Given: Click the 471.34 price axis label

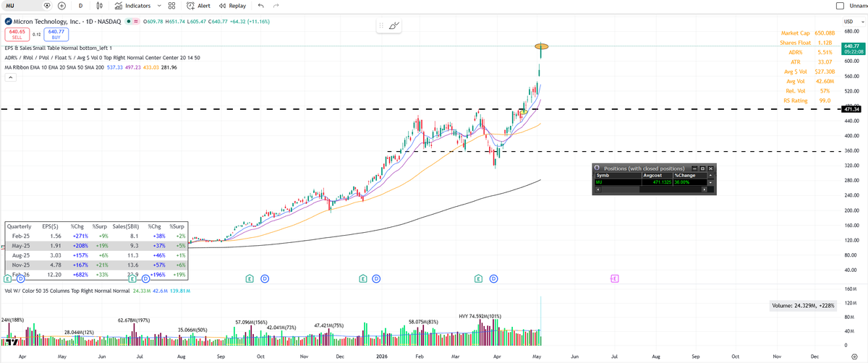Looking at the screenshot, I should (851, 108).
